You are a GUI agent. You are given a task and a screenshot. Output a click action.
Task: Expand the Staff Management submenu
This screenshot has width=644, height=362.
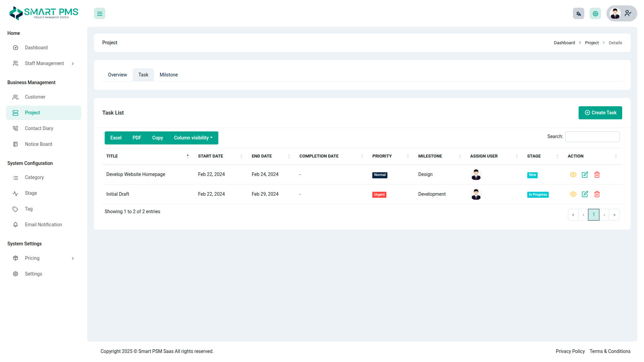point(44,63)
